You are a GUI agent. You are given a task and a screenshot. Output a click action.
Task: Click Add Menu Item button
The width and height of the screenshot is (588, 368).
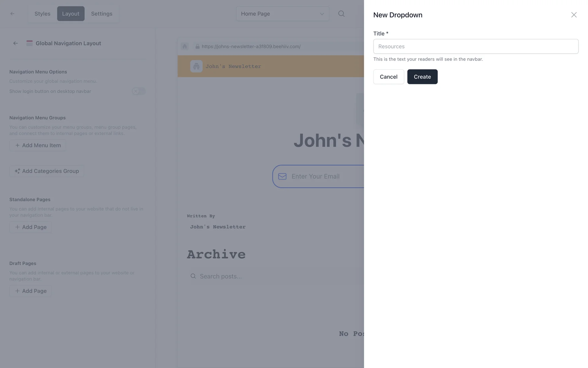click(x=38, y=145)
